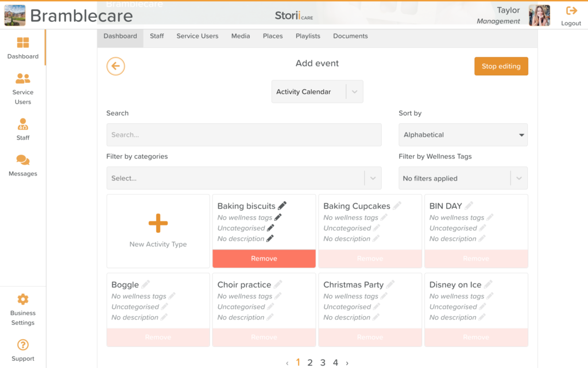Click the Stop editing button
The height and width of the screenshot is (368, 588).
point(501,66)
